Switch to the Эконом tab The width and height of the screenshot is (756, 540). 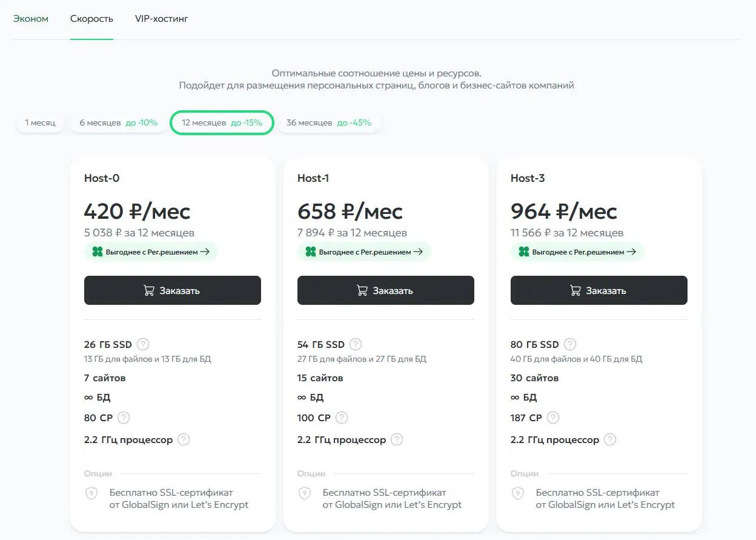(x=31, y=19)
